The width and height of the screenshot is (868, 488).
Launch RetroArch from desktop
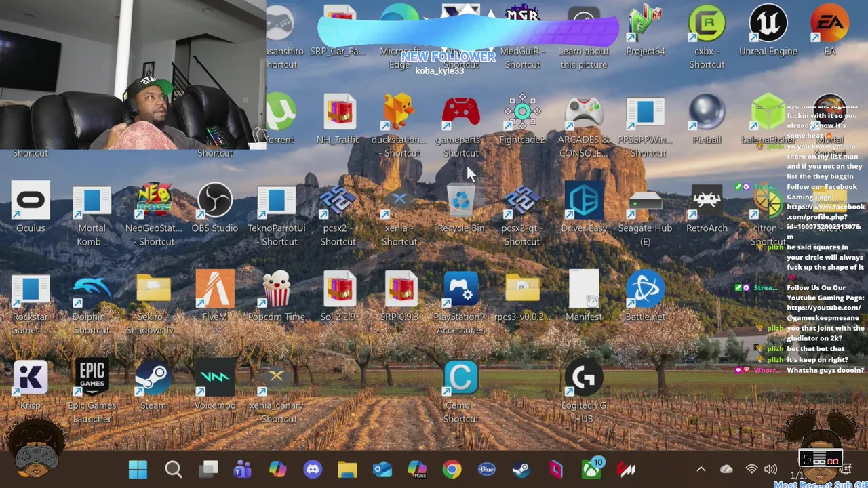click(x=707, y=201)
